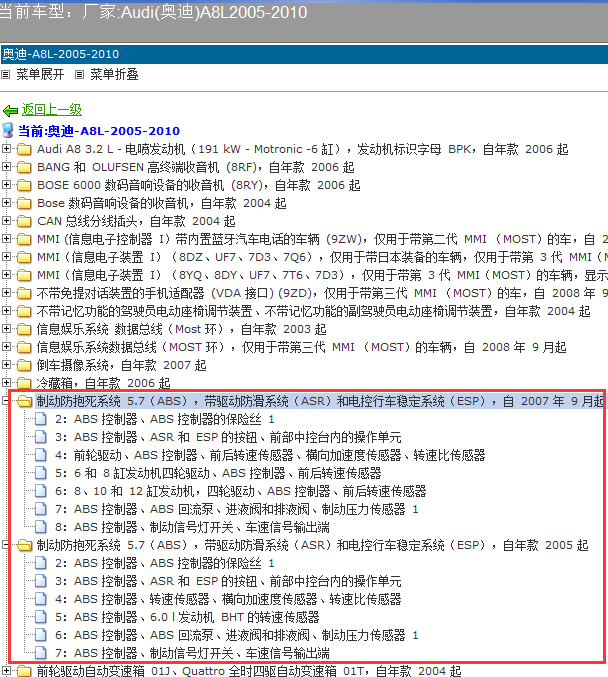Open 8: ABS 控制器、制动信号灯开关 page
The image size is (608, 677).
192,527
